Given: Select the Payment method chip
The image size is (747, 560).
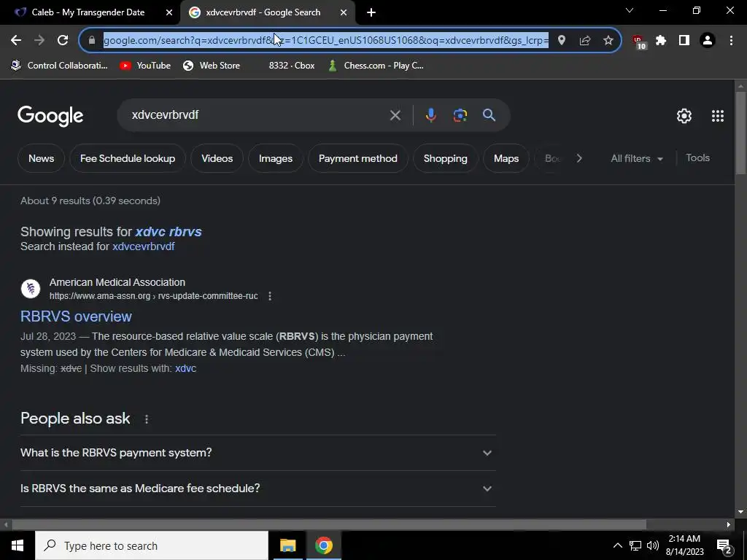Looking at the screenshot, I should coord(357,158).
